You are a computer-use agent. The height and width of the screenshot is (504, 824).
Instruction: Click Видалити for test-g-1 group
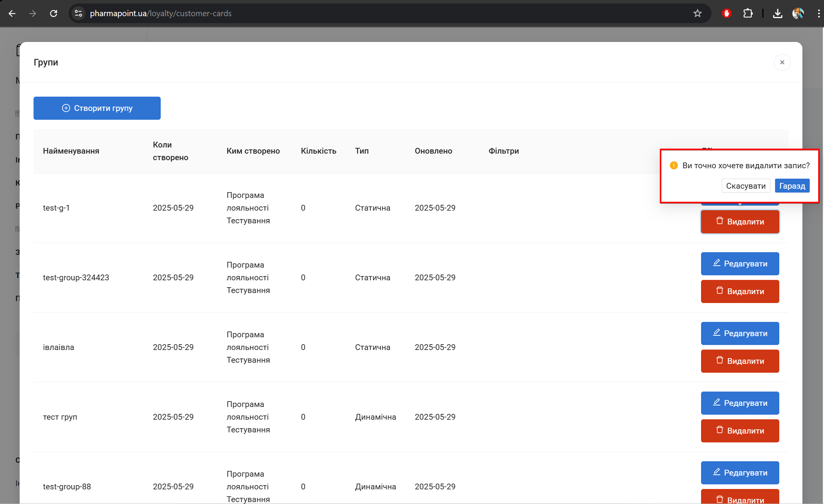click(x=740, y=222)
